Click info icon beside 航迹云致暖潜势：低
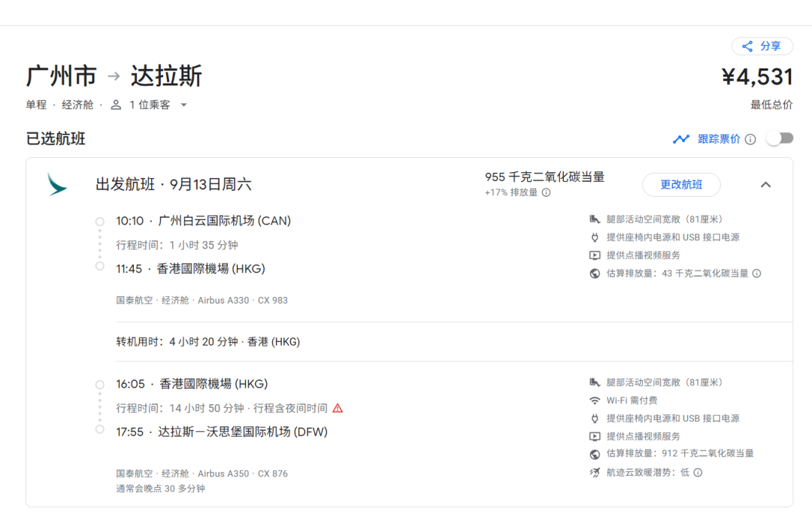The width and height of the screenshot is (812, 514). coord(698,473)
